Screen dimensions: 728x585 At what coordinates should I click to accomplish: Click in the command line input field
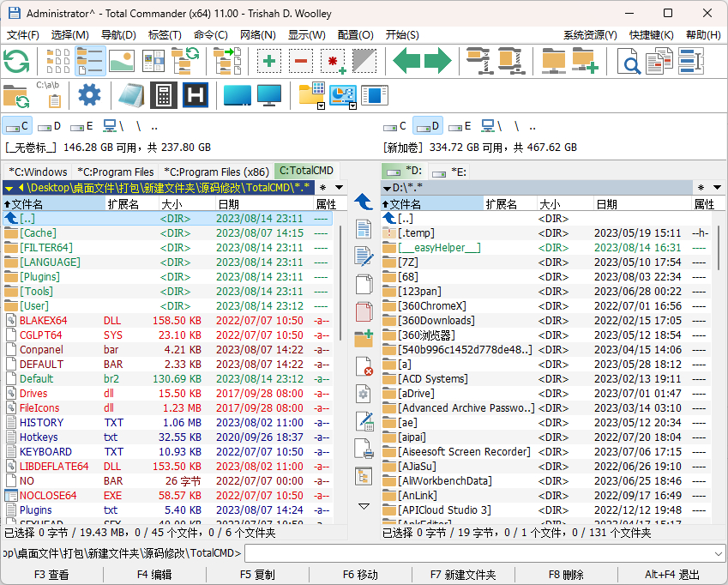click(478, 553)
